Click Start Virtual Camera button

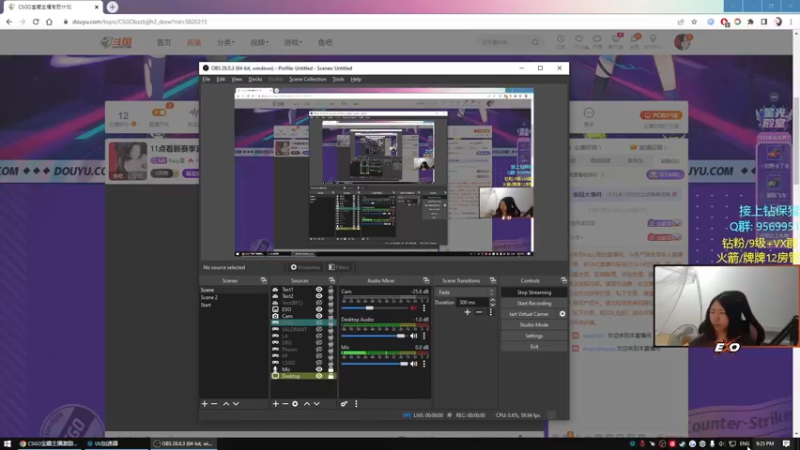[x=529, y=314]
